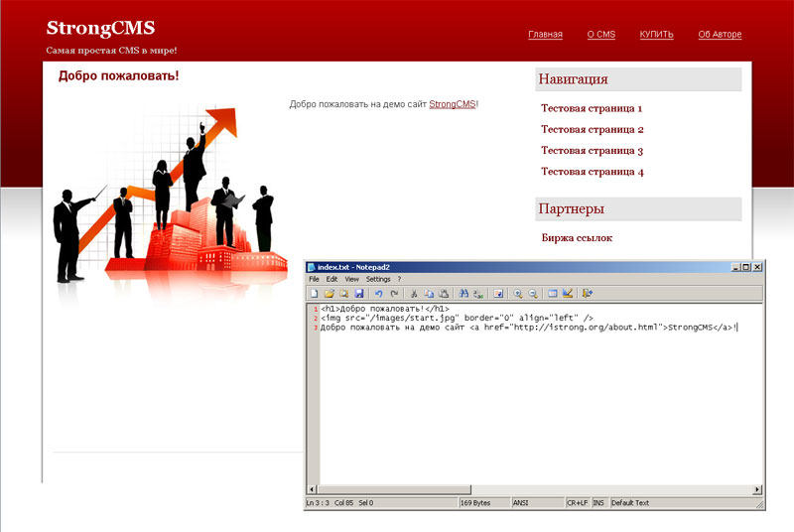The image size is (794, 532).
Task: Click the StrongCMS link in welcome text
Action: 453,104
